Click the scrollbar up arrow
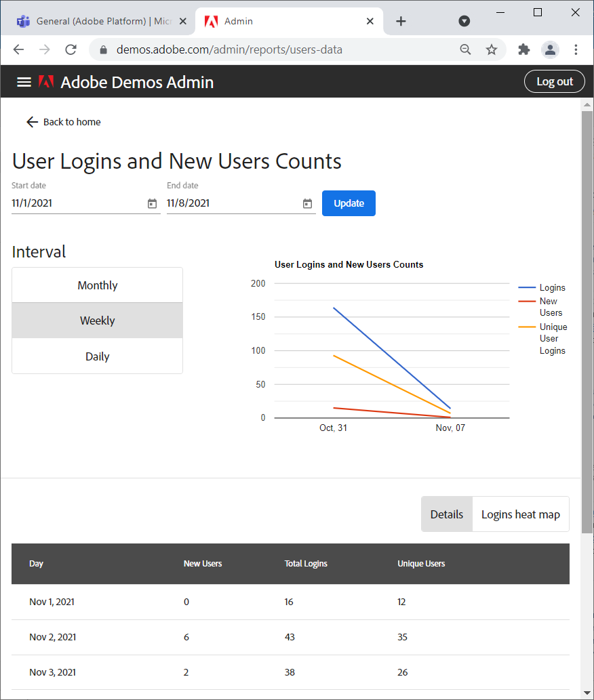Image resolution: width=594 pixels, height=700 pixels. click(x=587, y=104)
